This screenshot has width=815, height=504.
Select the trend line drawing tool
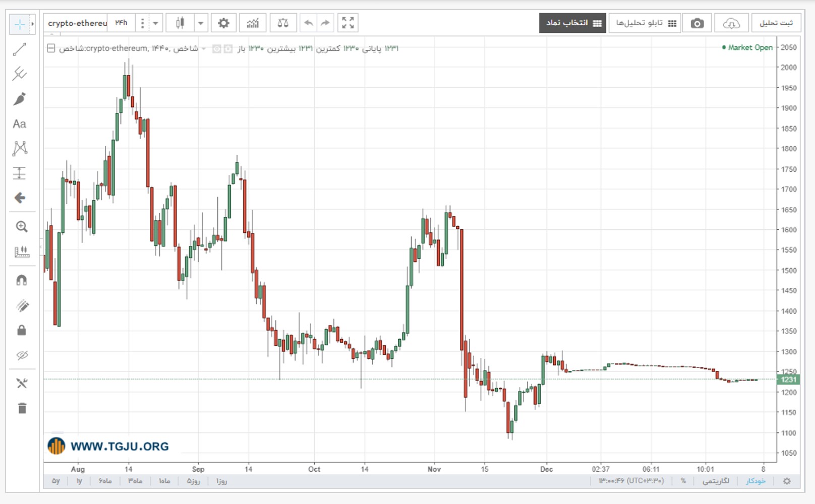(x=20, y=49)
